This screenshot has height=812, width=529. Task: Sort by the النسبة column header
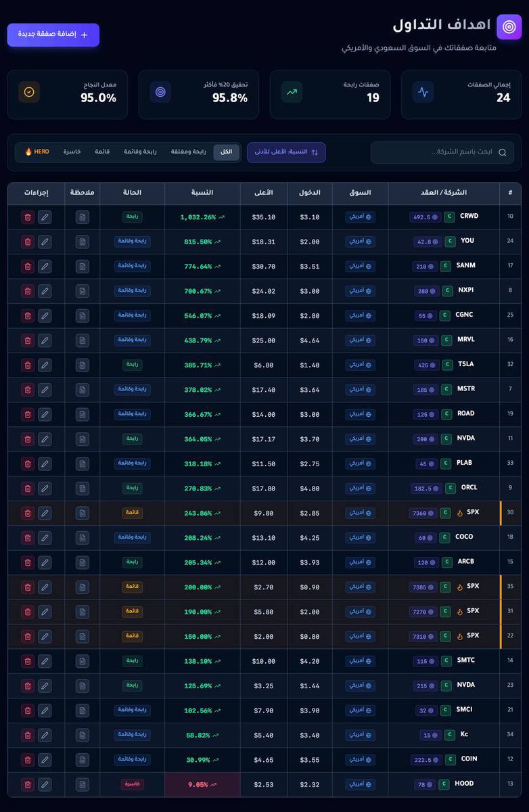[x=202, y=193]
